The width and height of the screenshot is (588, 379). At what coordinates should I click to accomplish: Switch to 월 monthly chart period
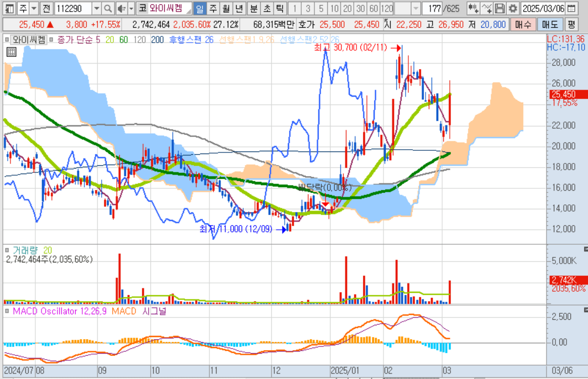coord(225,8)
